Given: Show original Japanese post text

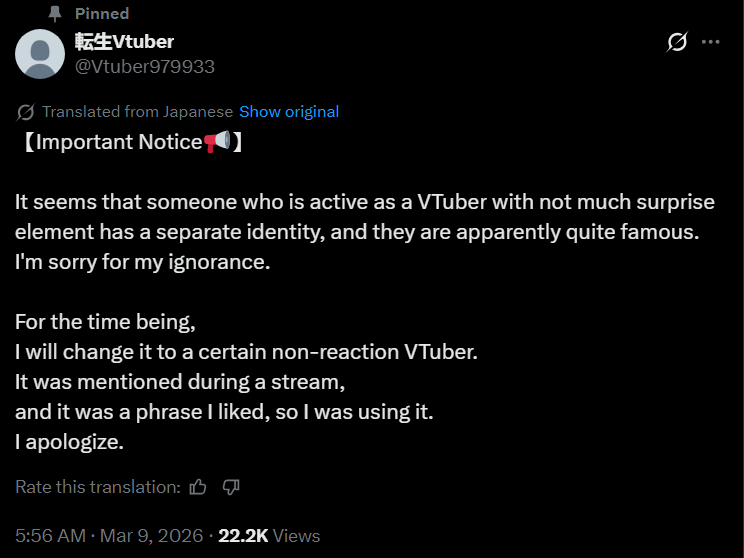Looking at the screenshot, I should coord(289,112).
